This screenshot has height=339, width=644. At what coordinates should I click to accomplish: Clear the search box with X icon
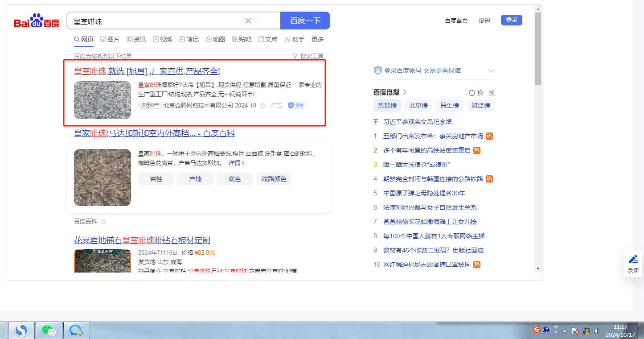click(248, 21)
